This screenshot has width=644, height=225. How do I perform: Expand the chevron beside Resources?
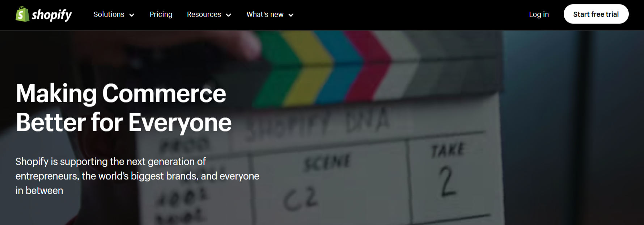pos(229,15)
